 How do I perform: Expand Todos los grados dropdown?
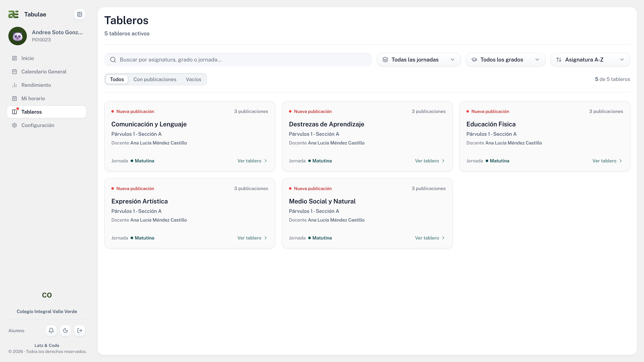tap(505, 60)
